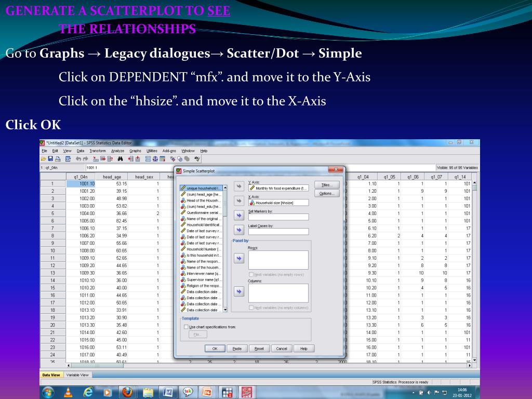The image size is (532, 399).
Task: Open the File menu
Action: coord(45,151)
